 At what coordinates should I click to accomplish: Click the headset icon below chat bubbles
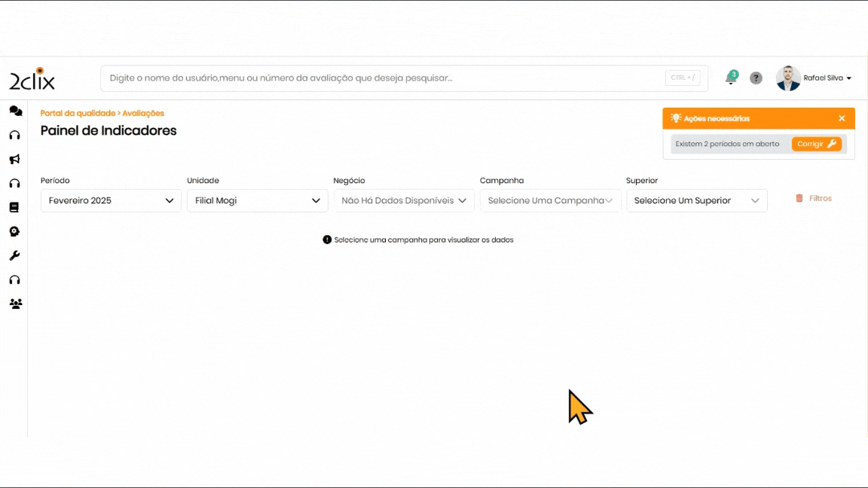pyautogui.click(x=14, y=136)
